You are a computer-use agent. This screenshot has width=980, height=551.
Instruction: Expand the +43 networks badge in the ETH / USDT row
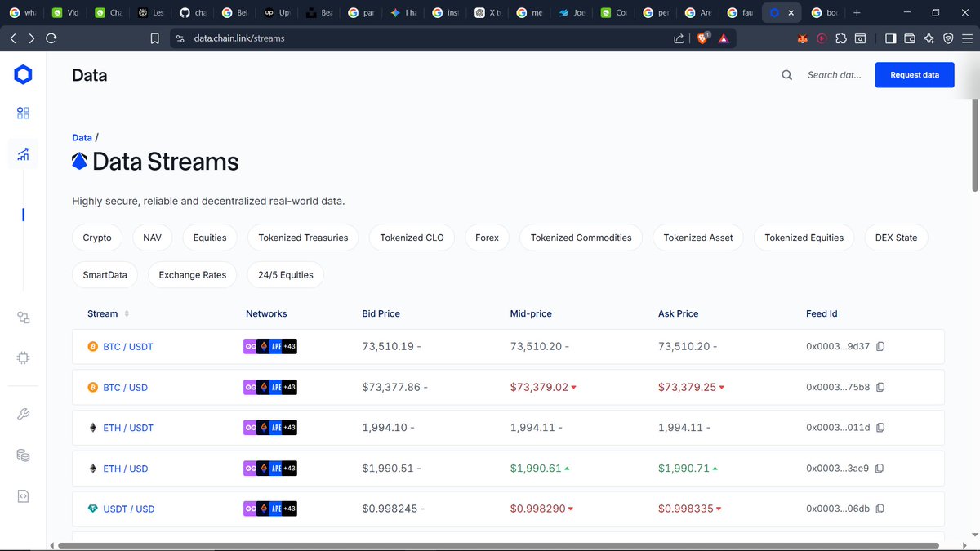point(289,428)
